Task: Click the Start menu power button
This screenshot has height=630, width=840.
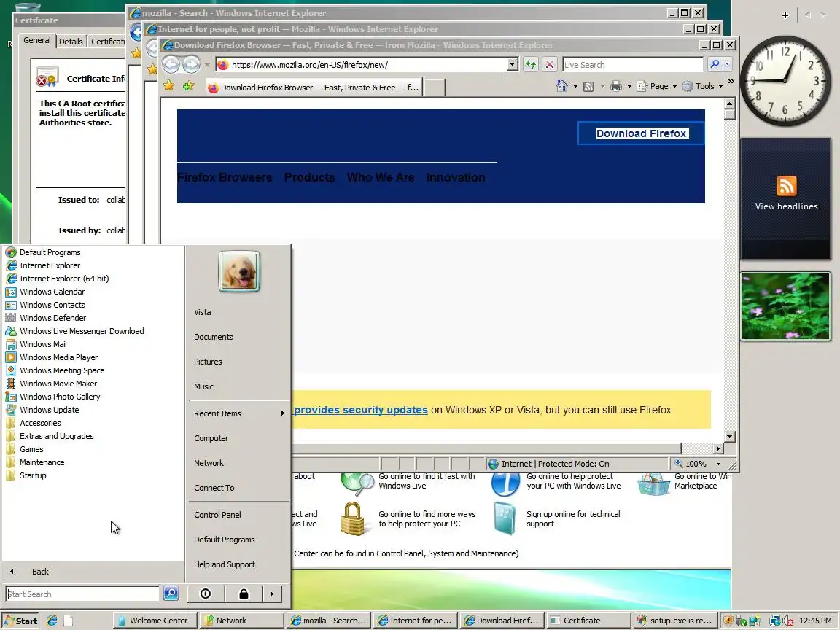Action: 205,594
